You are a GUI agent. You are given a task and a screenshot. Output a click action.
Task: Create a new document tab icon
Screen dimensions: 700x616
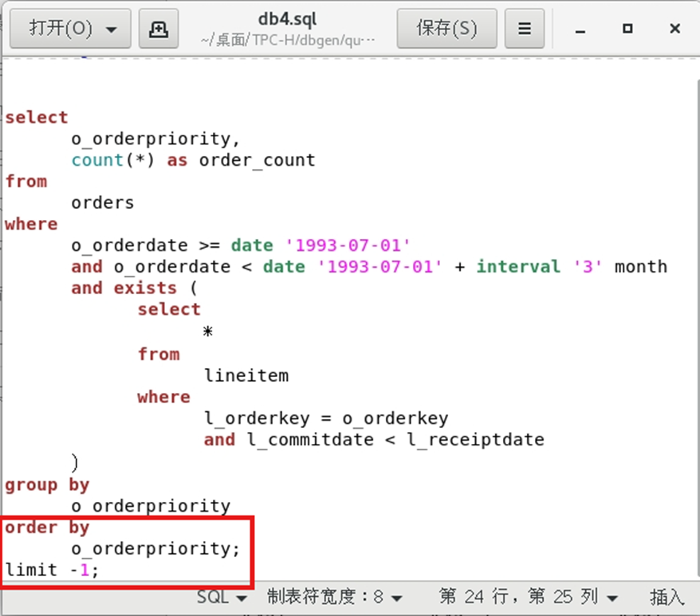pyautogui.click(x=159, y=29)
